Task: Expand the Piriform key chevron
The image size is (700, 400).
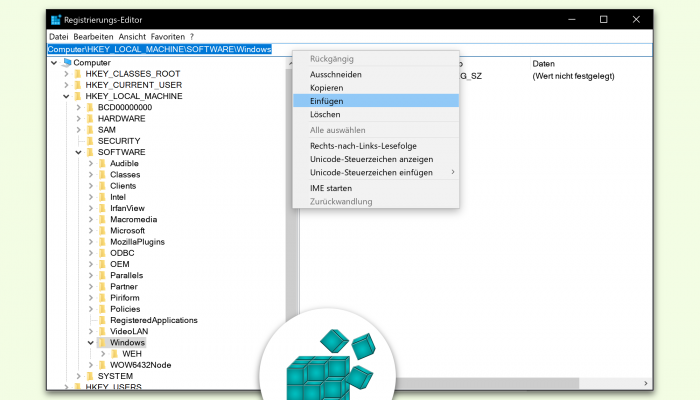Action: pos(91,298)
